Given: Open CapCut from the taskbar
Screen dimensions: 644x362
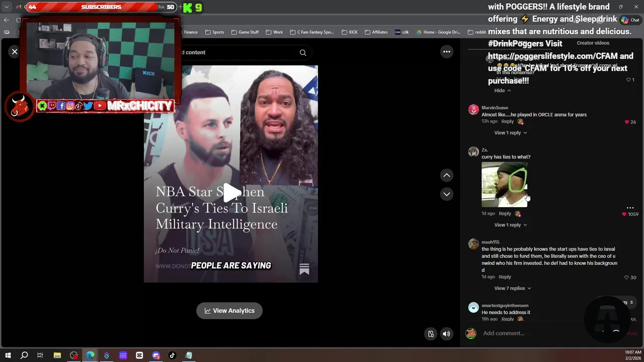Looking at the screenshot, I should point(139,355).
